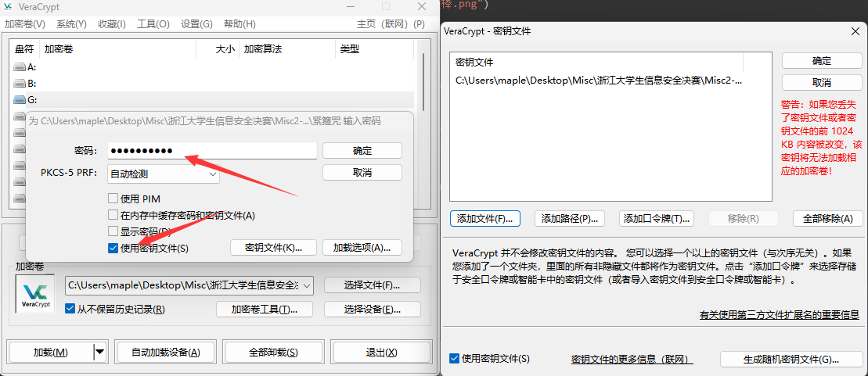Image resolution: width=868 pixels, height=376 pixels.
Task: Close the 密钥文件 dialog window
Action: pyautogui.click(x=853, y=31)
